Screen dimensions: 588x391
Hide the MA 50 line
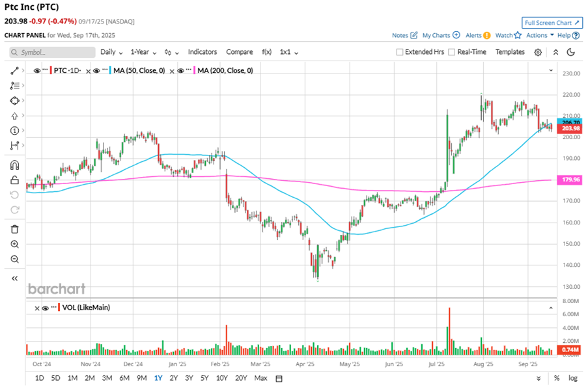96,71
